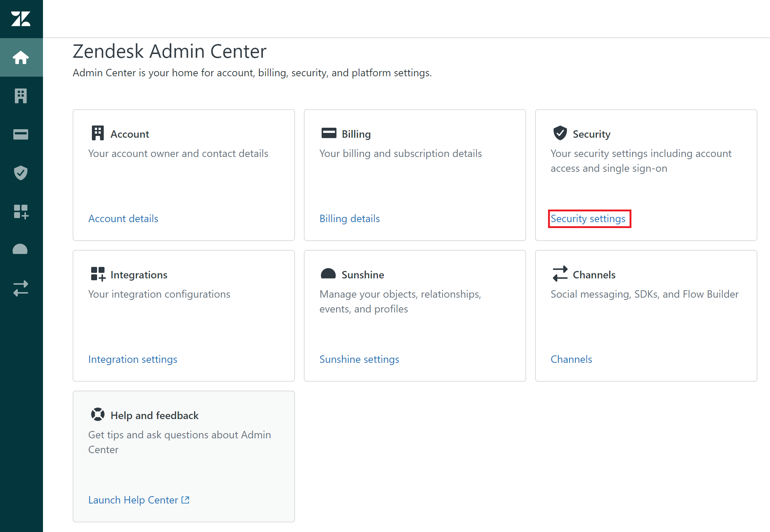Image resolution: width=770 pixels, height=532 pixels.
Task: Go to the Sunshine settings link
Action: coord(359,359)
